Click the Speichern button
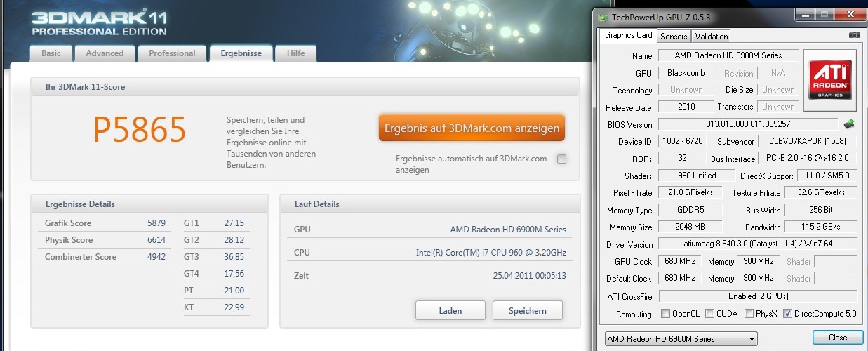Screen dimensions: 868x351 coord(528,310)
